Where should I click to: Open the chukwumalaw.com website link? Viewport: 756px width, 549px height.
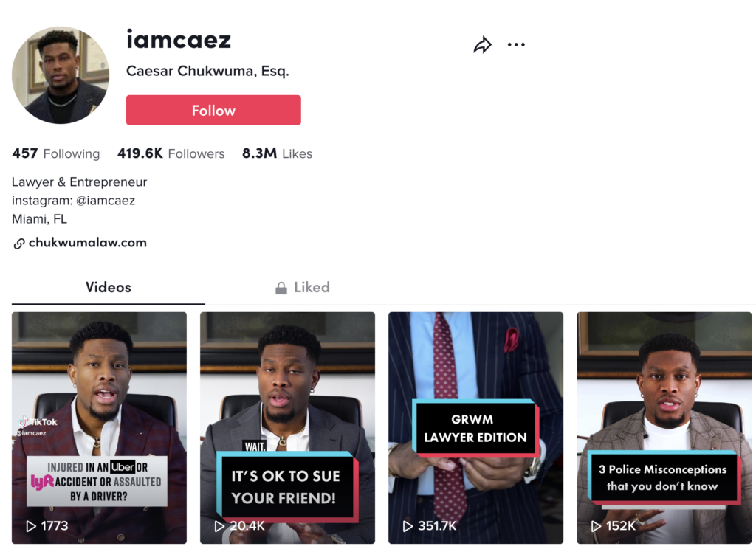click(87, 243)
